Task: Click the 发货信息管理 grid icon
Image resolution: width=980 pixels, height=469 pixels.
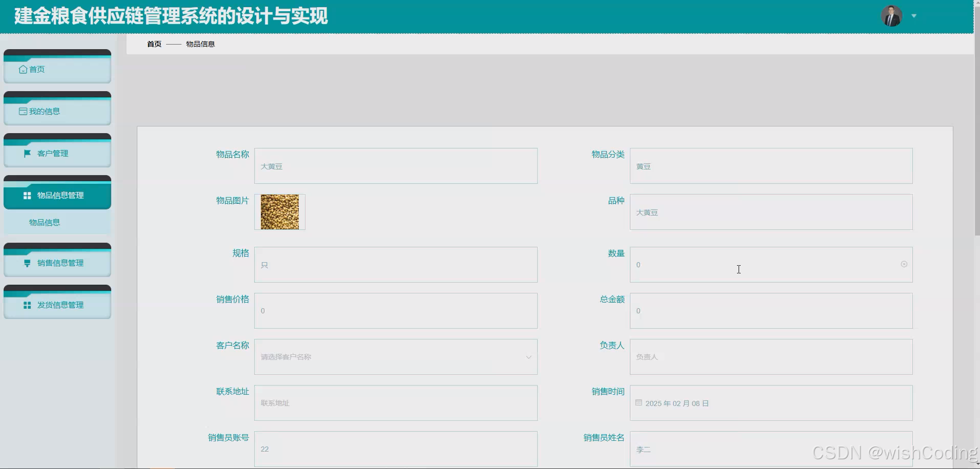Action: pos(27,305)
